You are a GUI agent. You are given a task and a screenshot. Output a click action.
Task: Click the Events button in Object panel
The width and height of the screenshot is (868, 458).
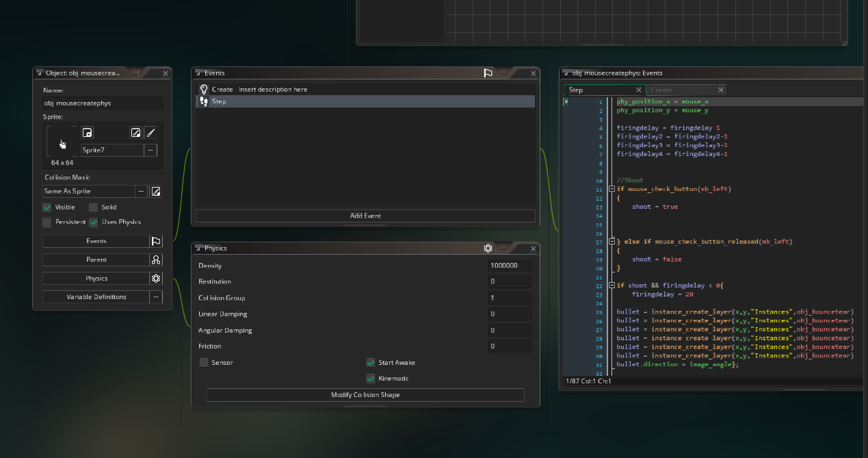pos(96,241)
